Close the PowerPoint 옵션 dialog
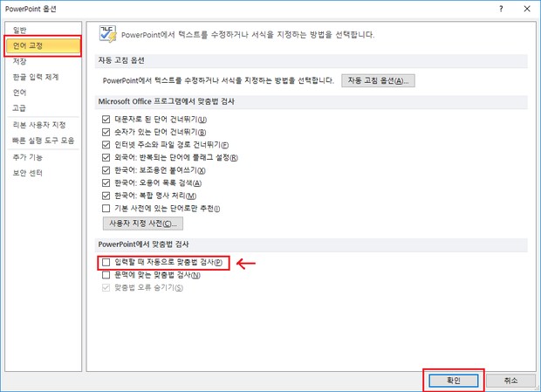The height and width of the screenshot is (392, 541). click(x=527, y=9)
